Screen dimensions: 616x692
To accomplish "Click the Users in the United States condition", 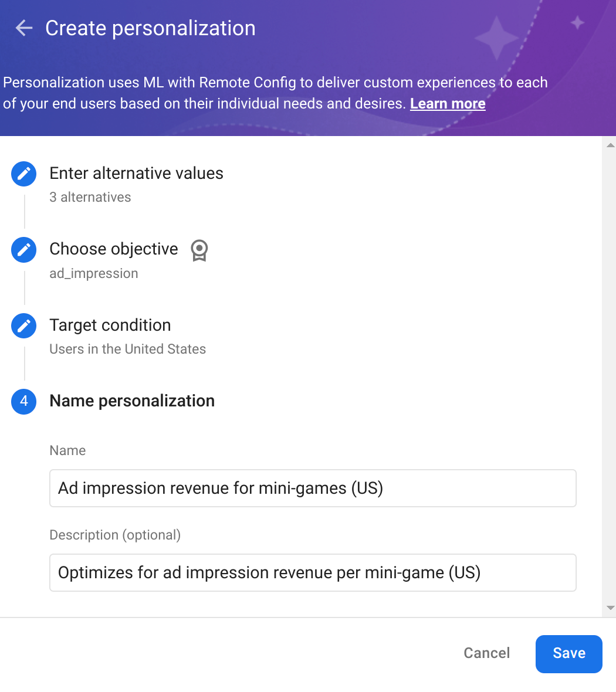I will 127,349.
